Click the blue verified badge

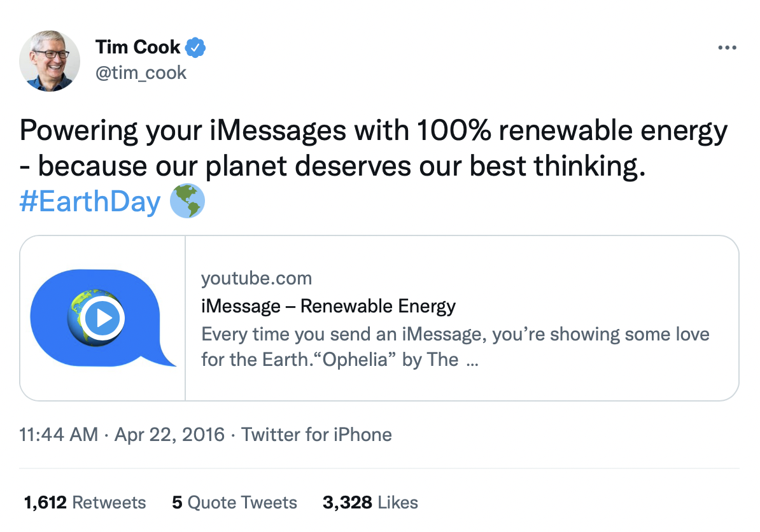(195, 47)
